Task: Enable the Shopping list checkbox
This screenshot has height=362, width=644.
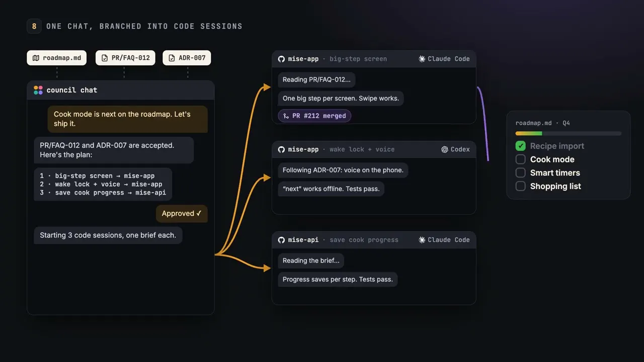Action: (521, 186)
